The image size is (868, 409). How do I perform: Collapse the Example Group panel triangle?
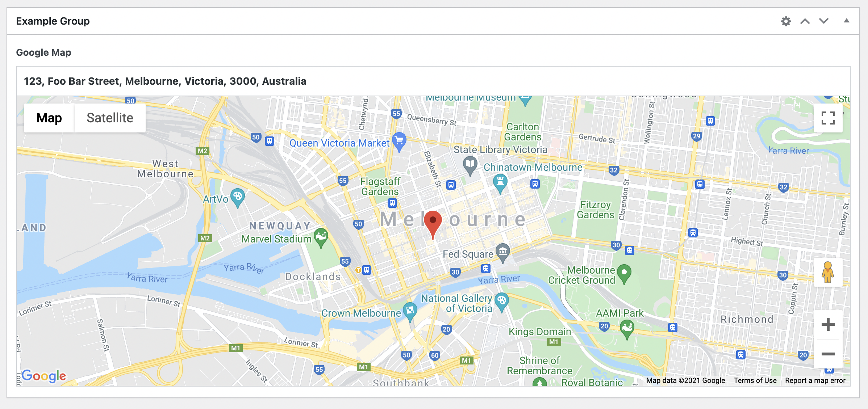point(846,21)
